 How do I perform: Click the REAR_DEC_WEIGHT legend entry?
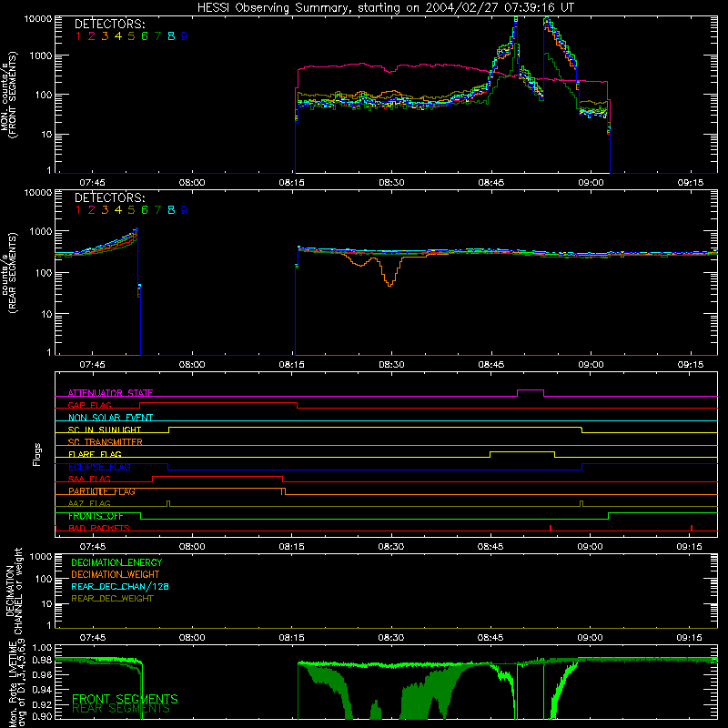(112, 599)
